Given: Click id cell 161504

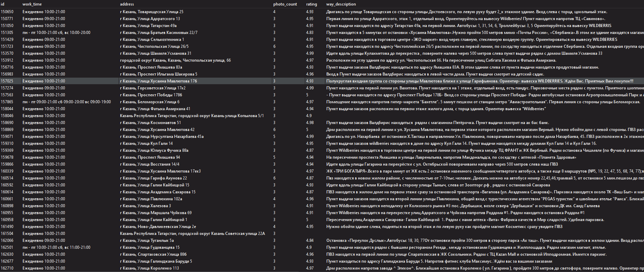Looking at the screenshot, I should pos(7,234).
